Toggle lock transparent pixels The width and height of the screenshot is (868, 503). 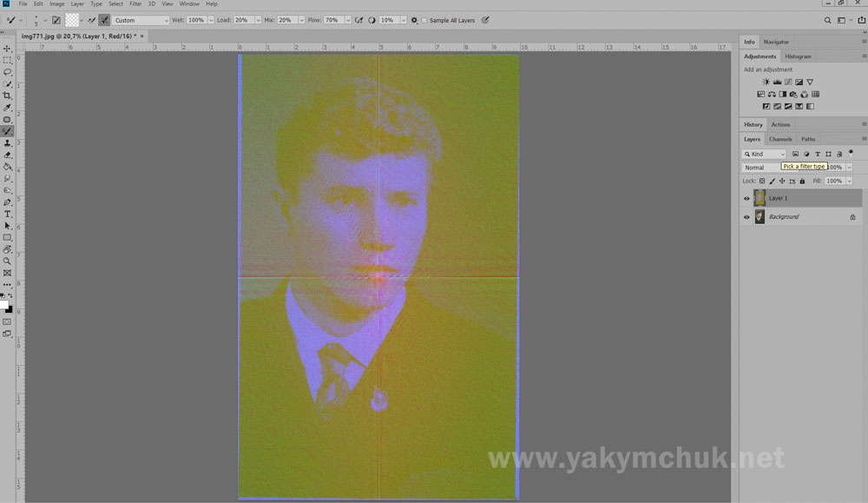tap(762, 182)
